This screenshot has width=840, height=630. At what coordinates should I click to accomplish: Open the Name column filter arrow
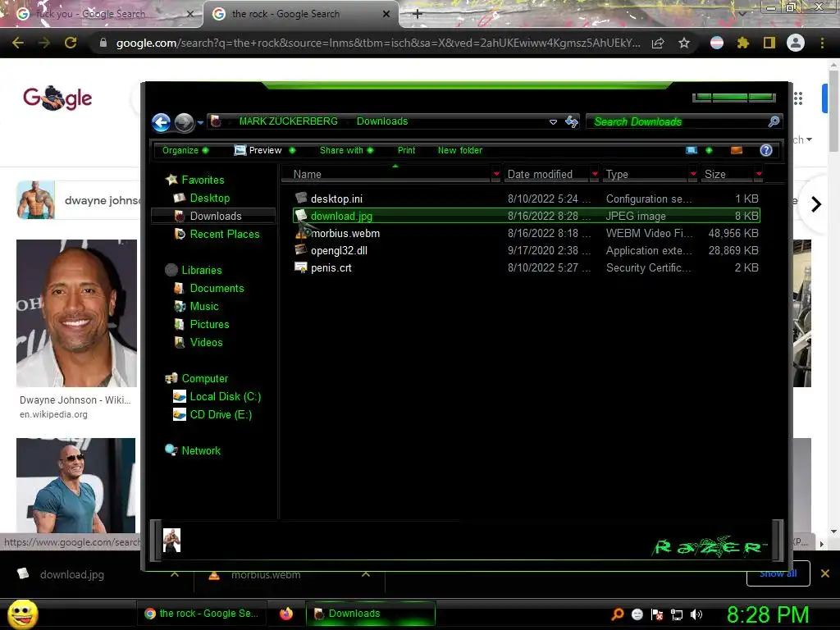(496, 174)
